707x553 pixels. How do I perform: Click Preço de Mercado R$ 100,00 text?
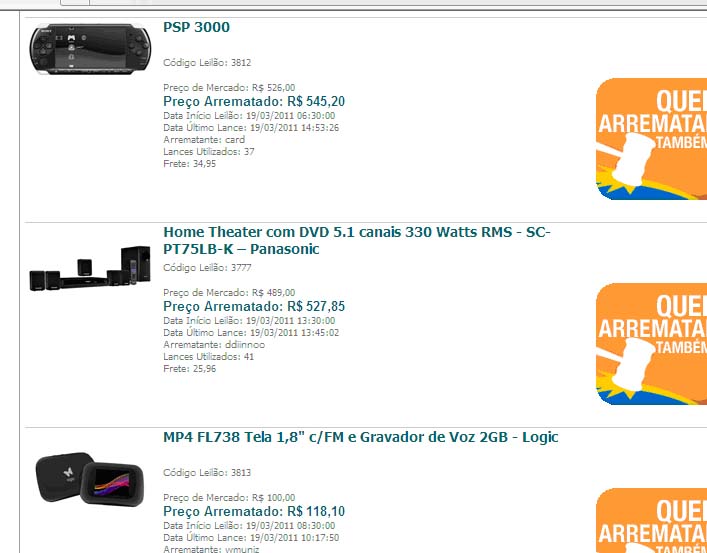click(x=229, y=498)
